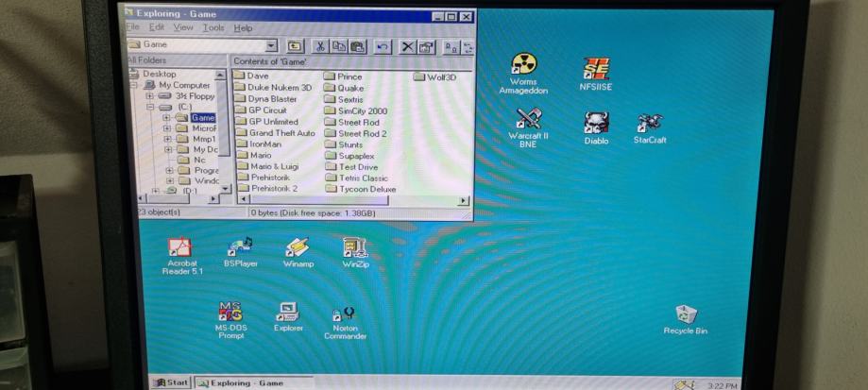
Task: Select the Explorer desktop shortcut
Action: tap(288, 317)
